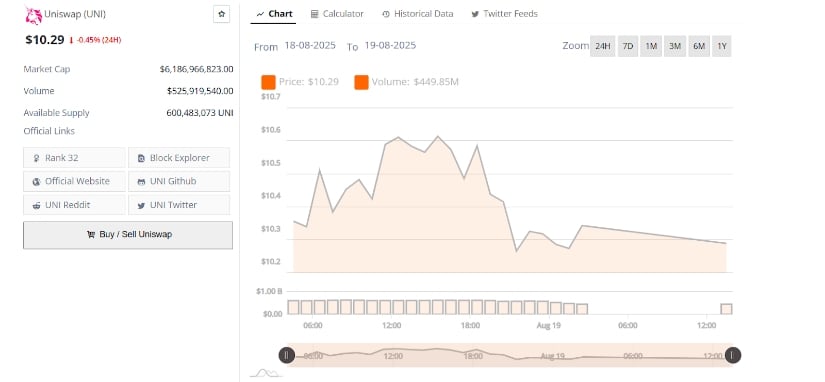Set zoom to 7D
This screenshot has width=825, height=382.
coord(628,46)
